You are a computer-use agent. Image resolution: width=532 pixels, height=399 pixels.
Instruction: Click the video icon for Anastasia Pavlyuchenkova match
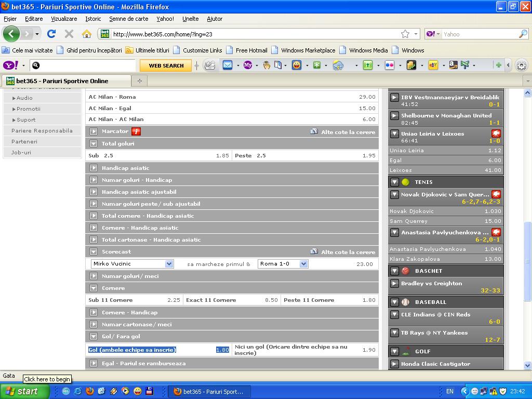[496, 232]
